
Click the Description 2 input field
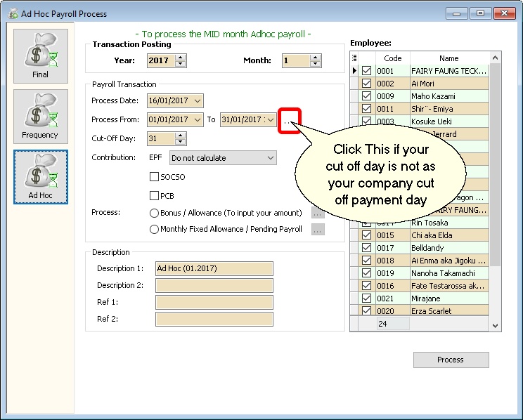[214, 286]
